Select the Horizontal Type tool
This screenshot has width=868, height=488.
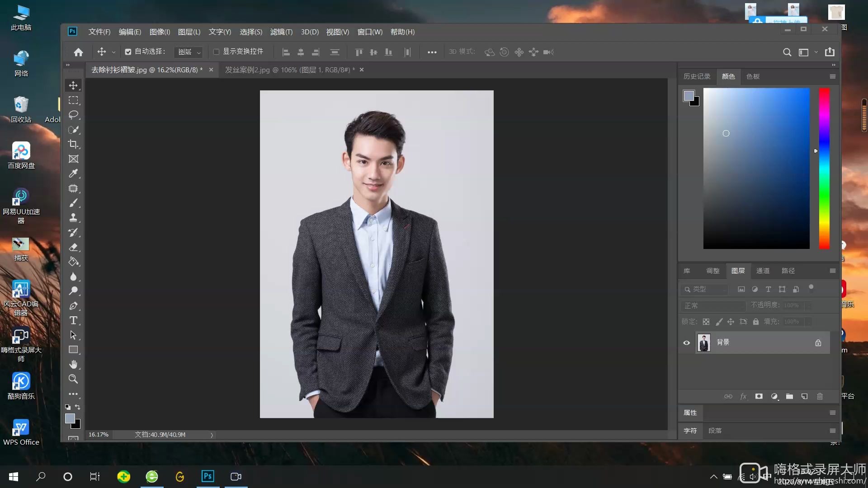click(x=73, y=321)
